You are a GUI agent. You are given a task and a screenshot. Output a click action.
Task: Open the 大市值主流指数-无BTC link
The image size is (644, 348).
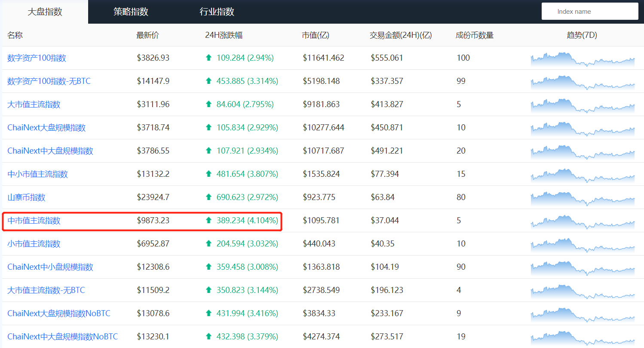pyautogui.click(x=46, y=290)
